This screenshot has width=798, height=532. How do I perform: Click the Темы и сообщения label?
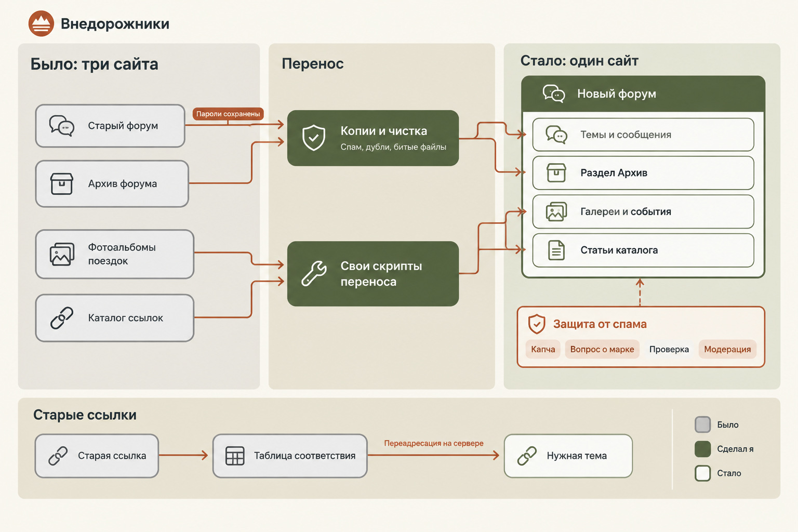626,135
